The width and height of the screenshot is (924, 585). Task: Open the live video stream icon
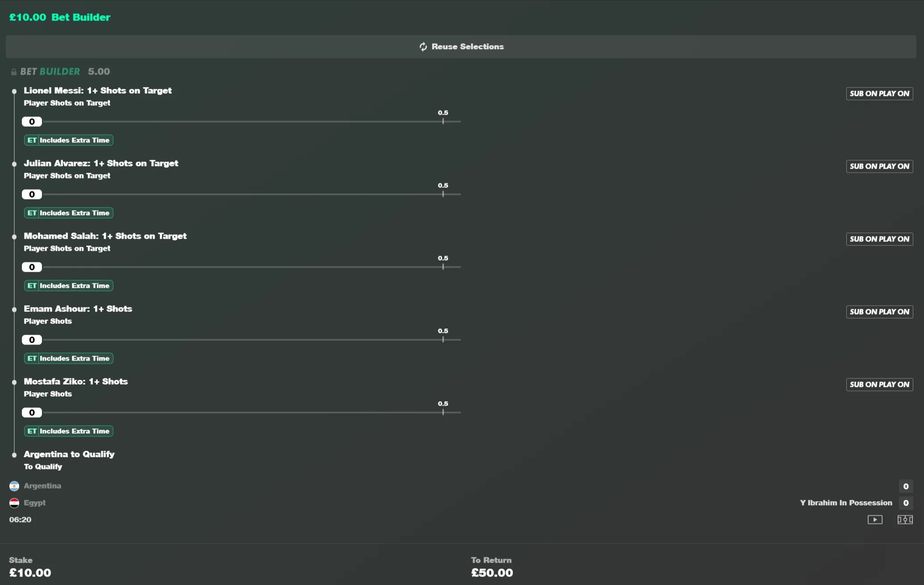pyautogui.click(x=875, y=519)
